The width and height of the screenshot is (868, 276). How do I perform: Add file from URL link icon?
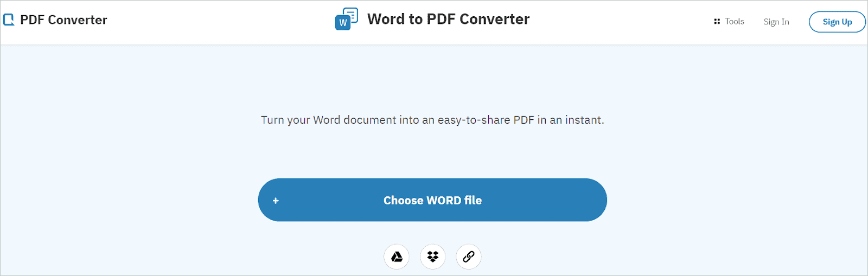[x=468, y=256]
